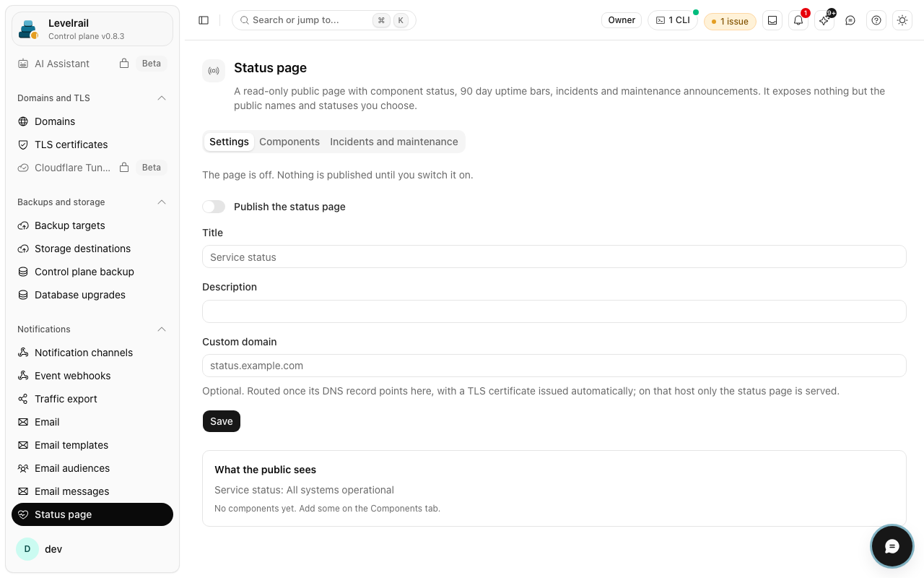Image resolution: width=924 pixels, height=578 pixels.
Task: Click the Email audiences people icon
Action: [x=23, y=468]
